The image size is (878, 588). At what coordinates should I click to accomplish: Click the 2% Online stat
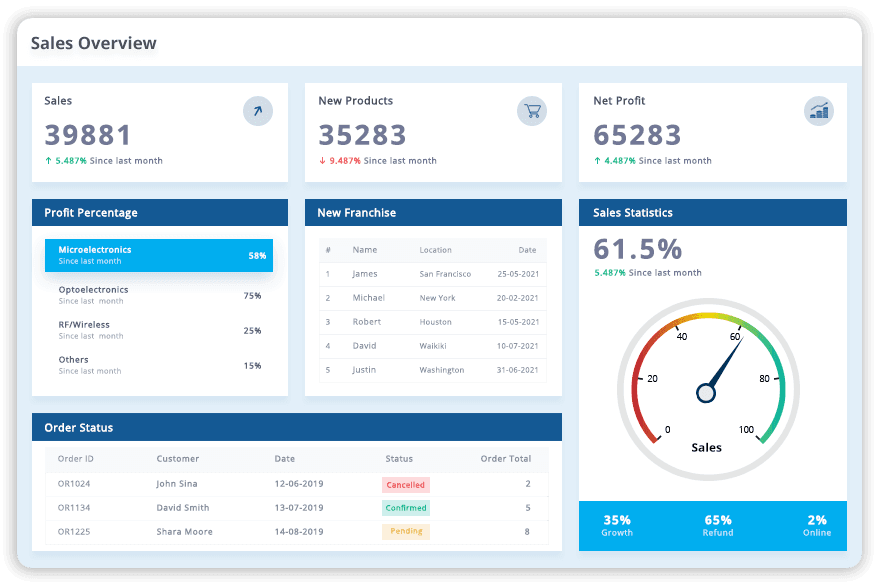coord(817,526)
